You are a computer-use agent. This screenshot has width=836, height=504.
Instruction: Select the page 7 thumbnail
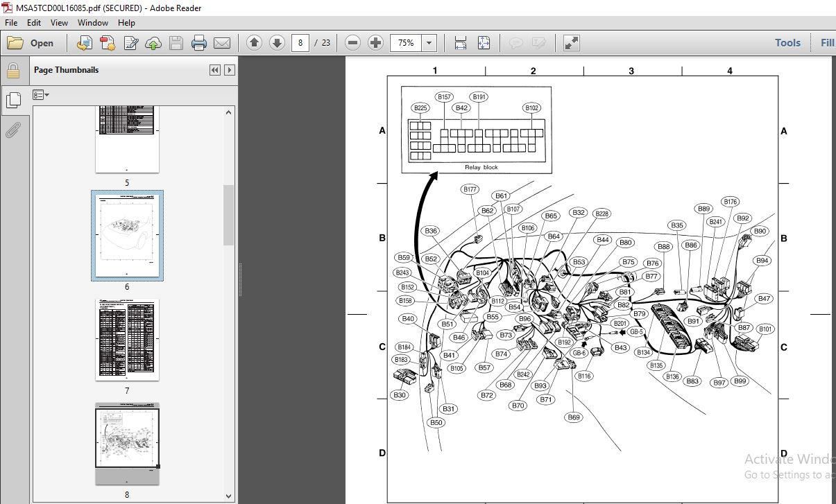pyautogui.click(x=127, y=340)
